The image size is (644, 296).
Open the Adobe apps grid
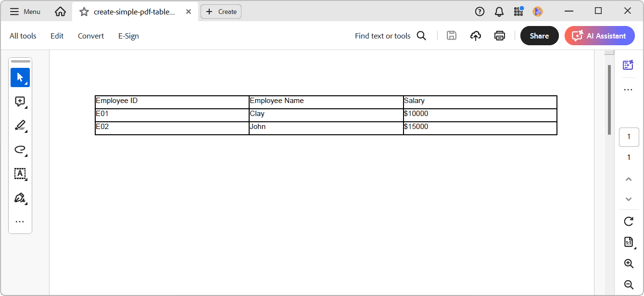518,11
